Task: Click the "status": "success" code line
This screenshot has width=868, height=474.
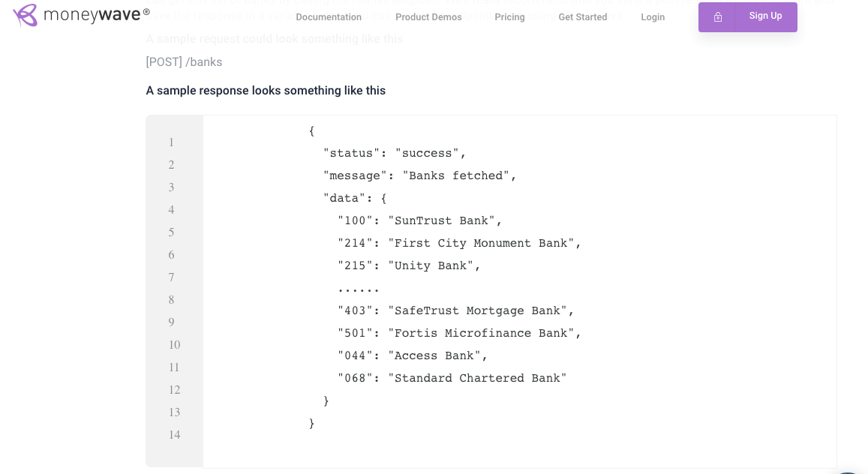Action: pos(394,153)
